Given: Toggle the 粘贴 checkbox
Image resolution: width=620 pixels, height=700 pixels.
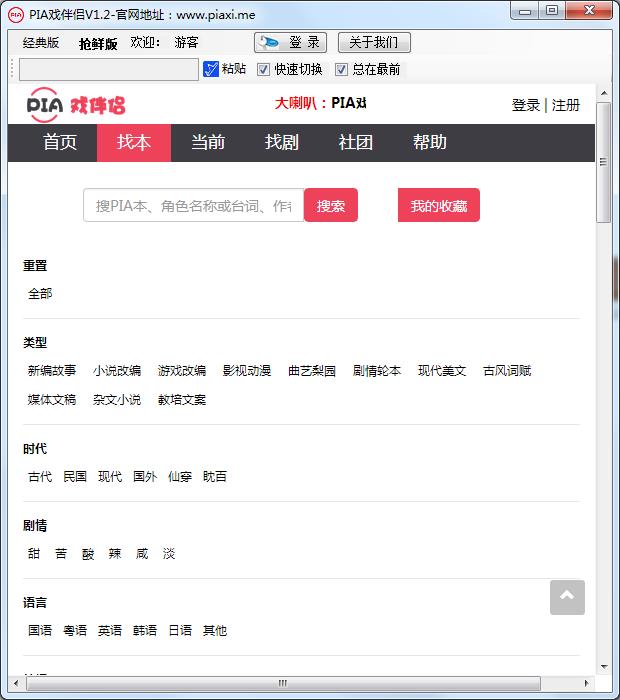Looking at the screenshot, I should pos(211,69).
